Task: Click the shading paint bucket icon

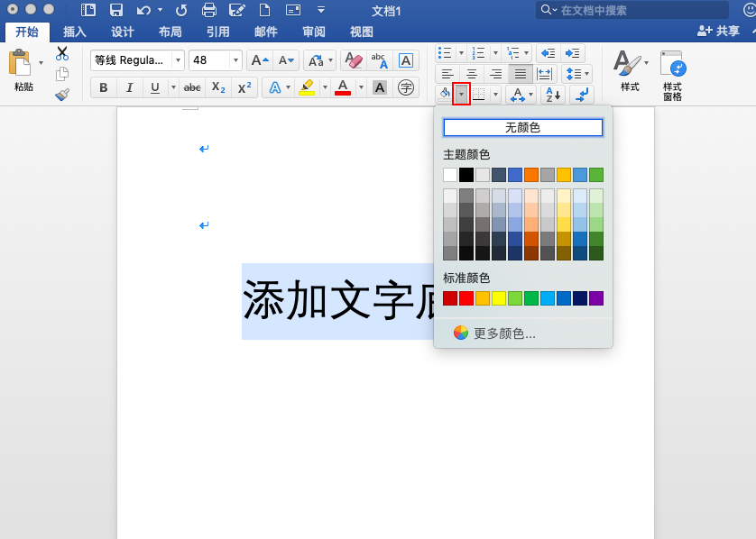Action: coord(445,94)
